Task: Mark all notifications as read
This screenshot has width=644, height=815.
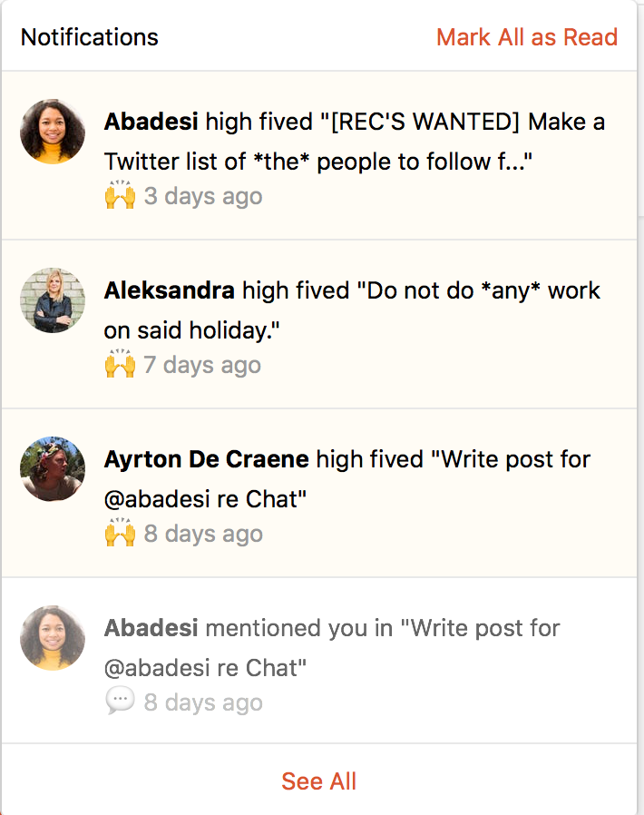Action: [526, 37]
